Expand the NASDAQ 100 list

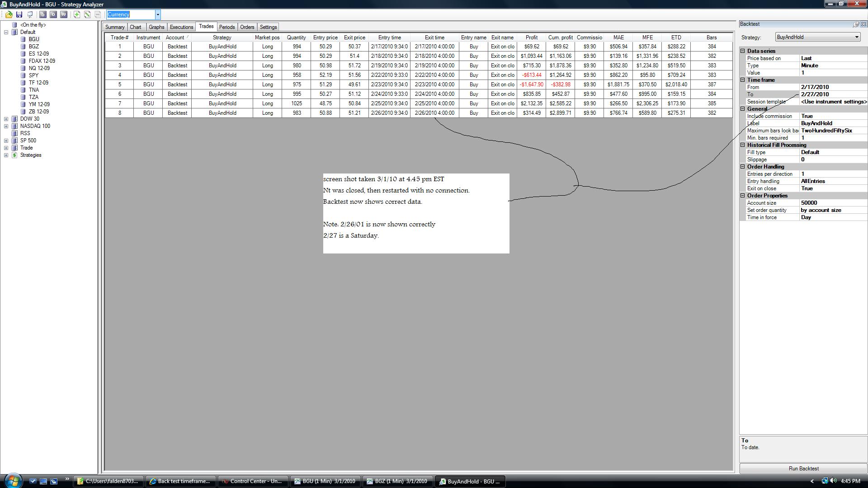[6, 126]
